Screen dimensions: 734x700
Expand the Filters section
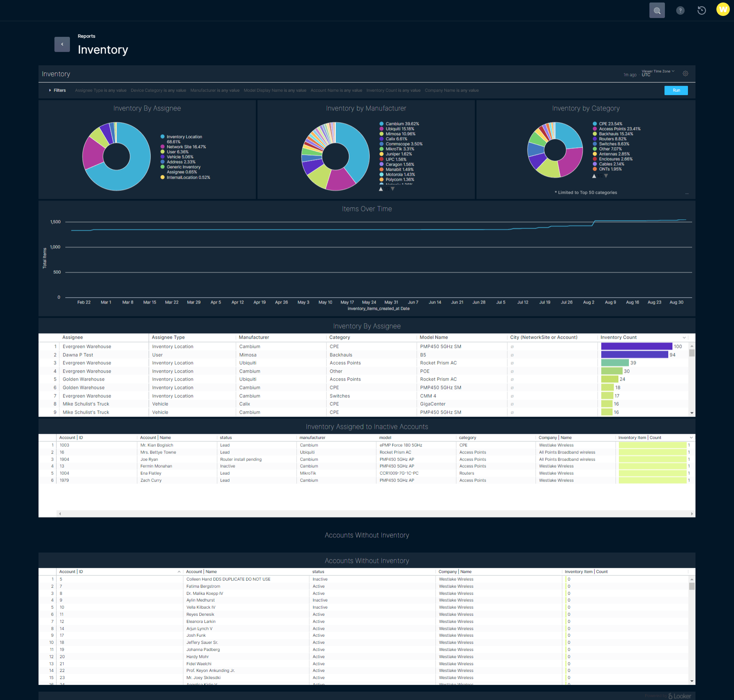click(x=57, y=90)
